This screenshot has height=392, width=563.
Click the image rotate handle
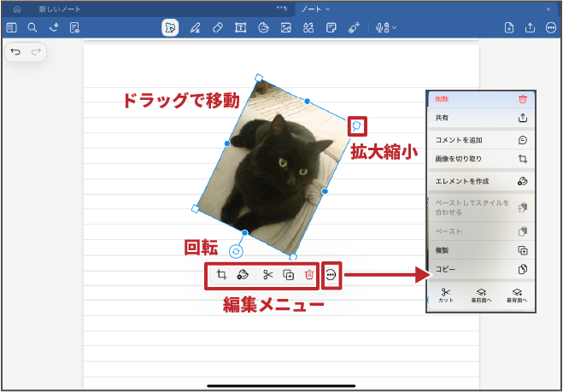tap(236, 252)
